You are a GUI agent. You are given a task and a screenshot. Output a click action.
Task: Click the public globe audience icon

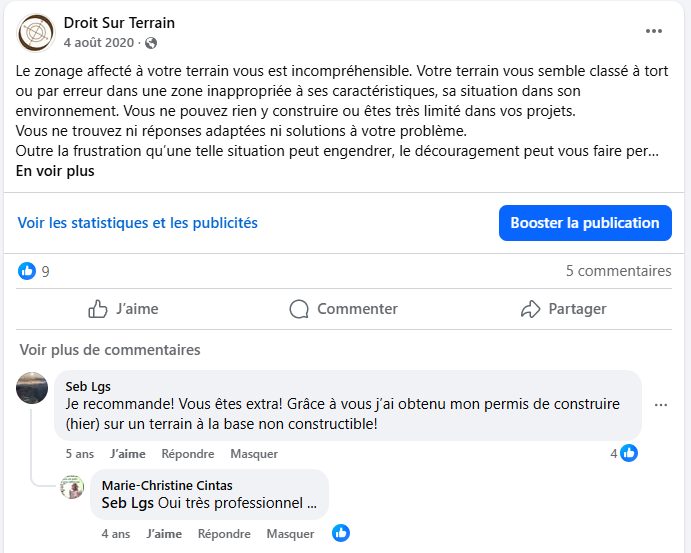[151, 43]
